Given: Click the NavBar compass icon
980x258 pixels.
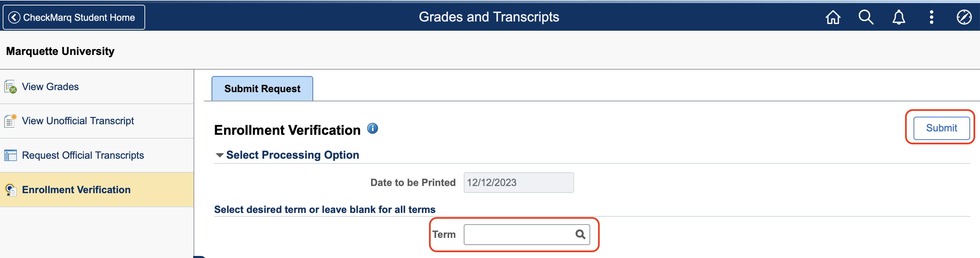Looking at the screenshot, I should (x=964, y=17).
